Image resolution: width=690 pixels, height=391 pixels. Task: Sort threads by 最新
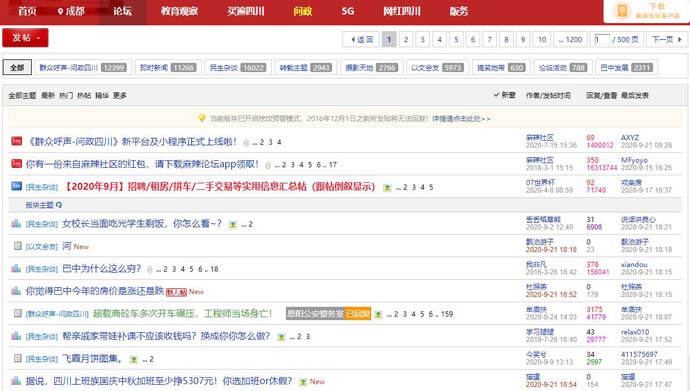click(x=48, y=95)
